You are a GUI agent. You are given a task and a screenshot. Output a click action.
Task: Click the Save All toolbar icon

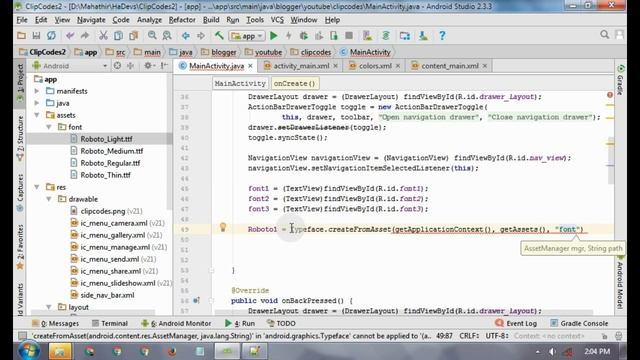coord(36,36)
